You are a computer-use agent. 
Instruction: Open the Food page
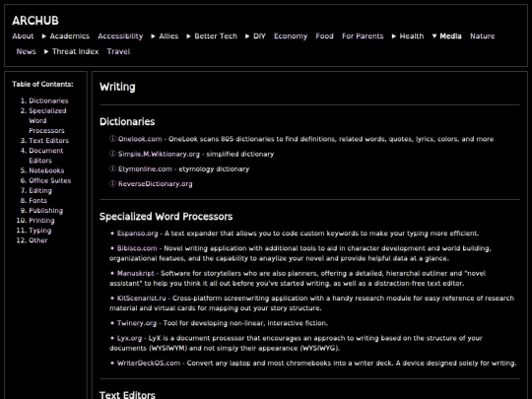[325, 36]
